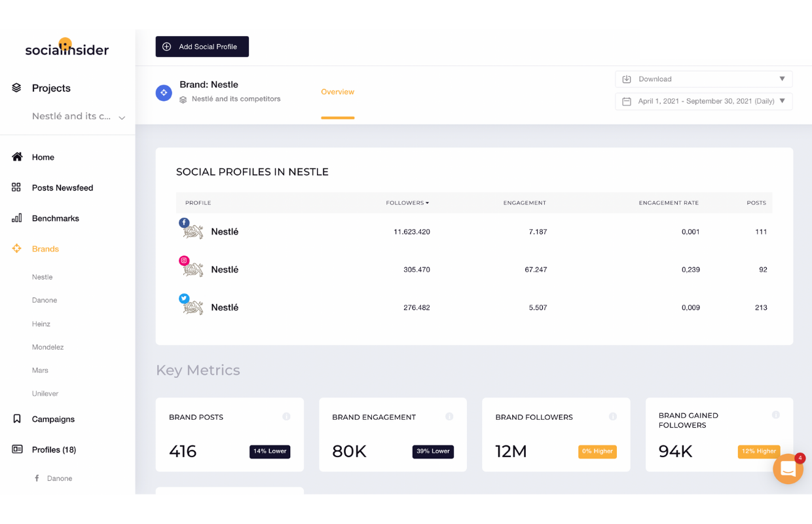This screenshot has height=524, width=812.
Task: Expand the Nestlé and its c... project selector
Action: (x=79, y=117)
